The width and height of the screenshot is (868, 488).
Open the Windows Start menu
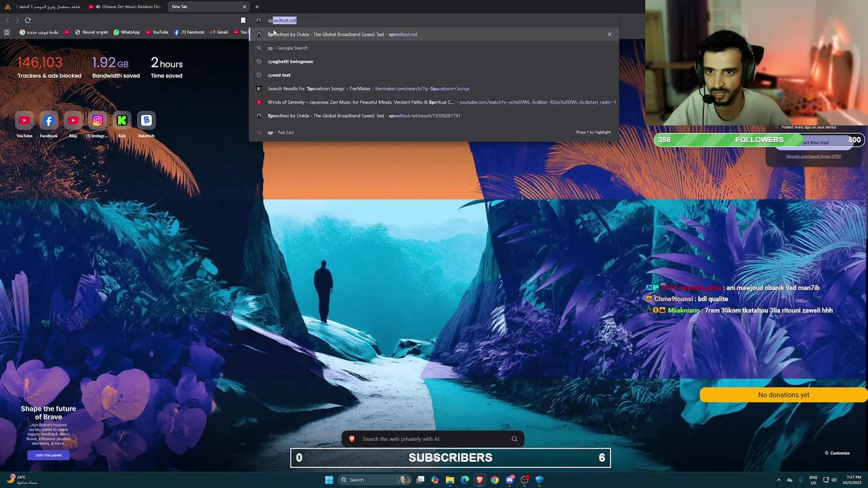pos(329,480)
